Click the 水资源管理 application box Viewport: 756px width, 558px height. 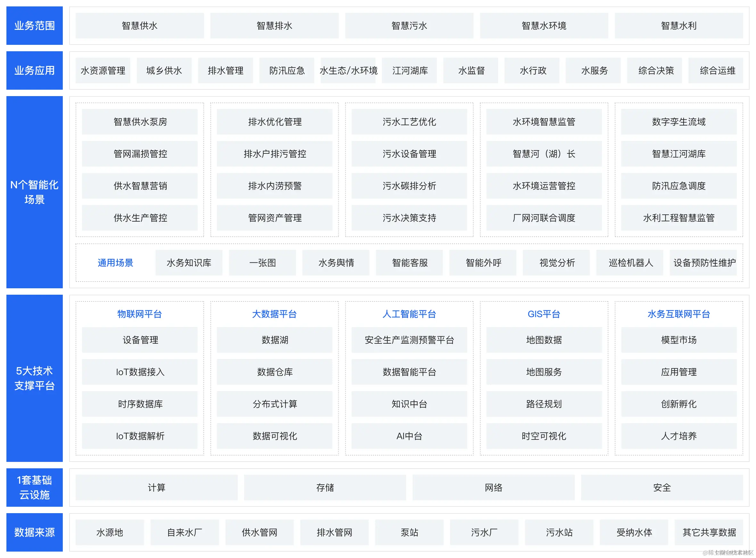(103, 70)
